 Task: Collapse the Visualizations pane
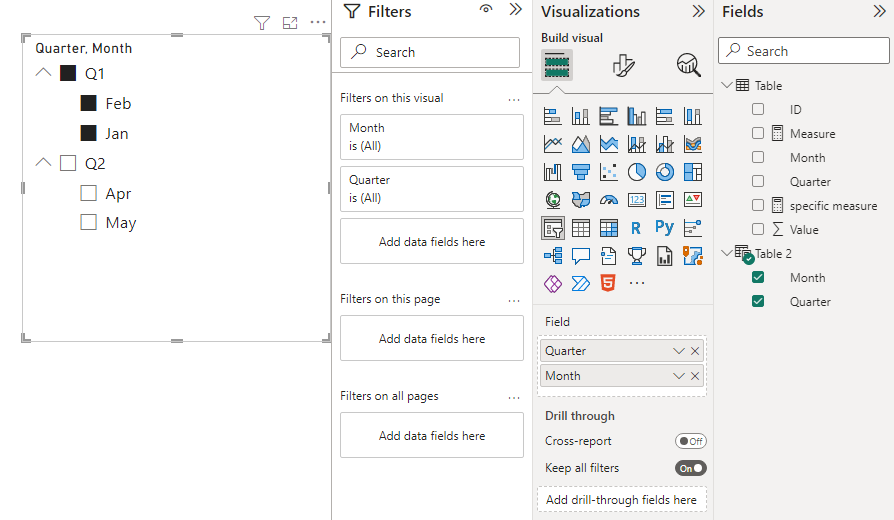point(698,11)
